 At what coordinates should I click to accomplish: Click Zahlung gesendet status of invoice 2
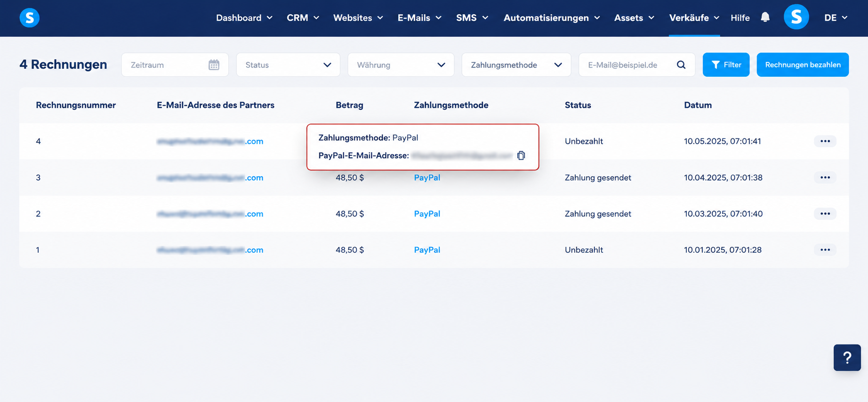coord(598,213)
